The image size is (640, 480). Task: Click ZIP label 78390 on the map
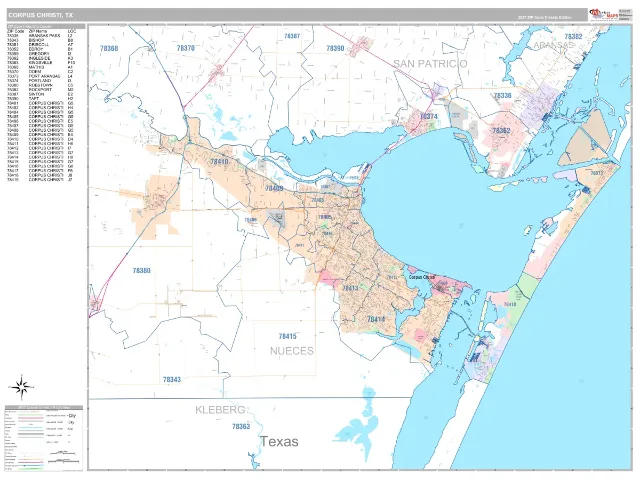(x=335, y=48)
